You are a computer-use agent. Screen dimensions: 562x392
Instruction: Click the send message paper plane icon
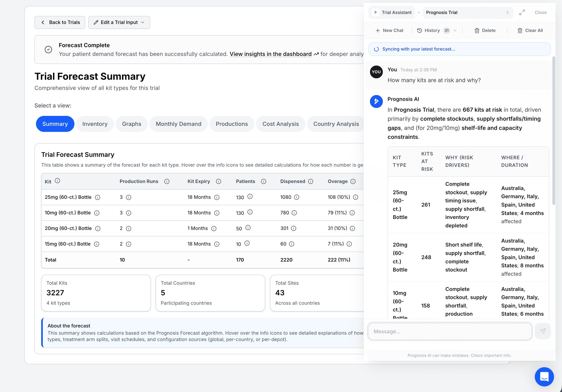542,331
